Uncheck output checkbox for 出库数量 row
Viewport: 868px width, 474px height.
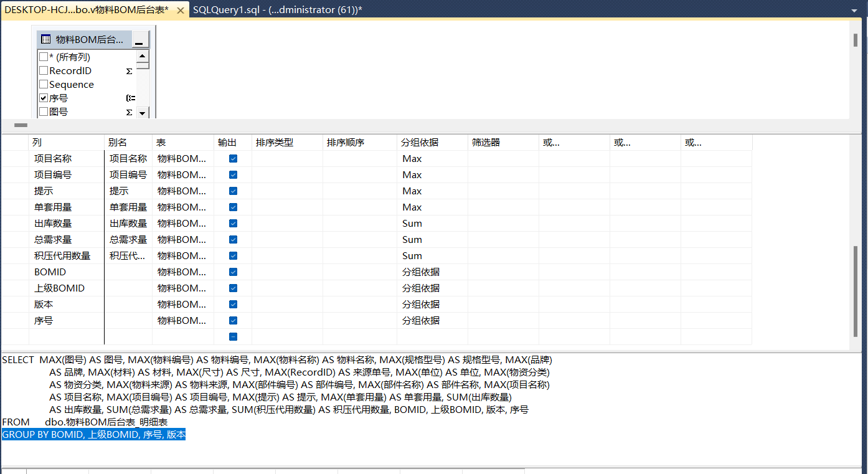tap(233, 224)
